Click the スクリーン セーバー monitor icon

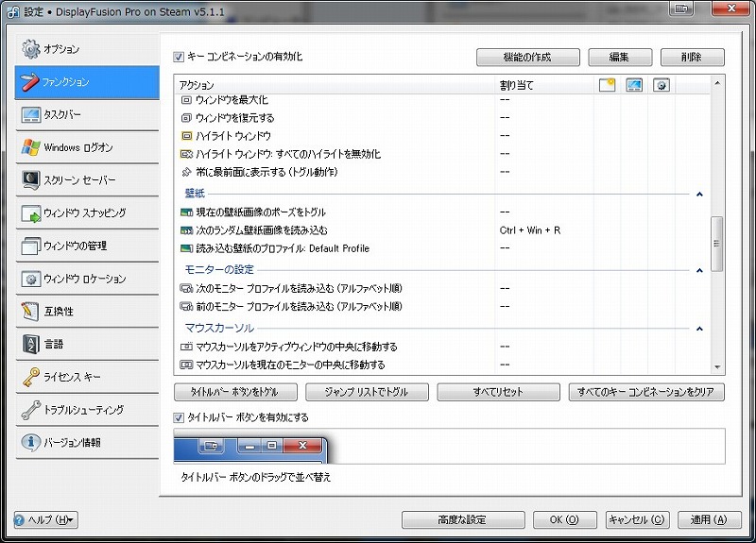pos(31,179)
